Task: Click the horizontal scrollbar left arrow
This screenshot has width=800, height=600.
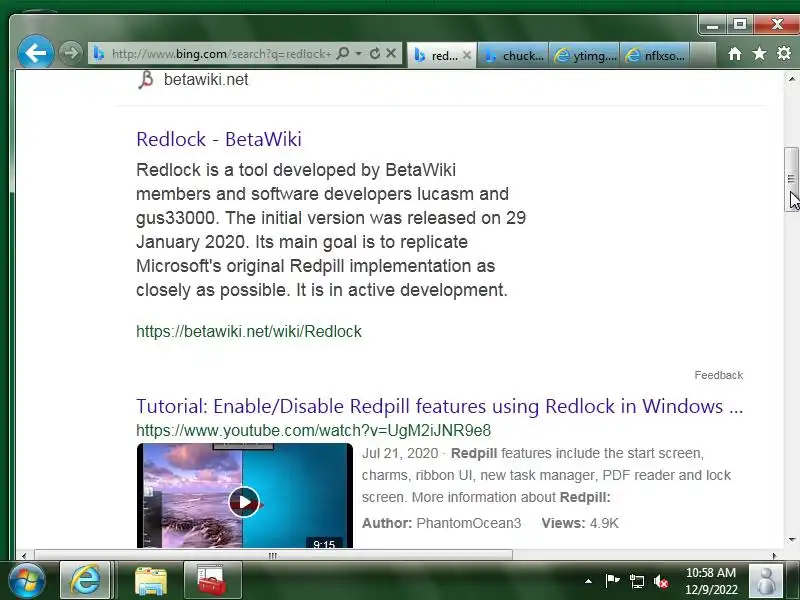Action: (x=23, y=555)
